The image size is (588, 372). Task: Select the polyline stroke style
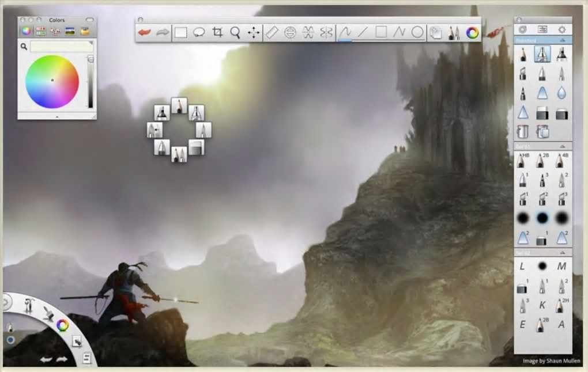399,32
